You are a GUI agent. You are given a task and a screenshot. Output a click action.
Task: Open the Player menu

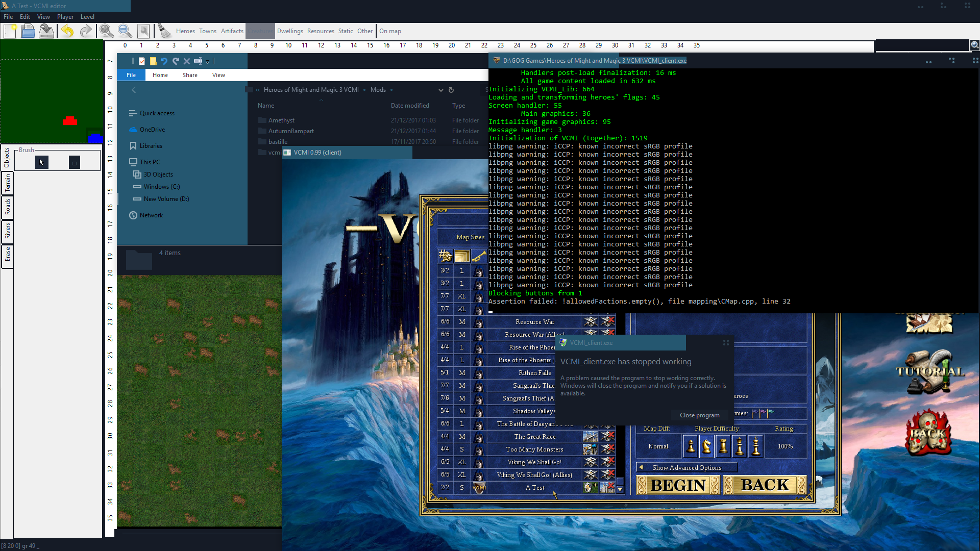click(x=65, y=17)
